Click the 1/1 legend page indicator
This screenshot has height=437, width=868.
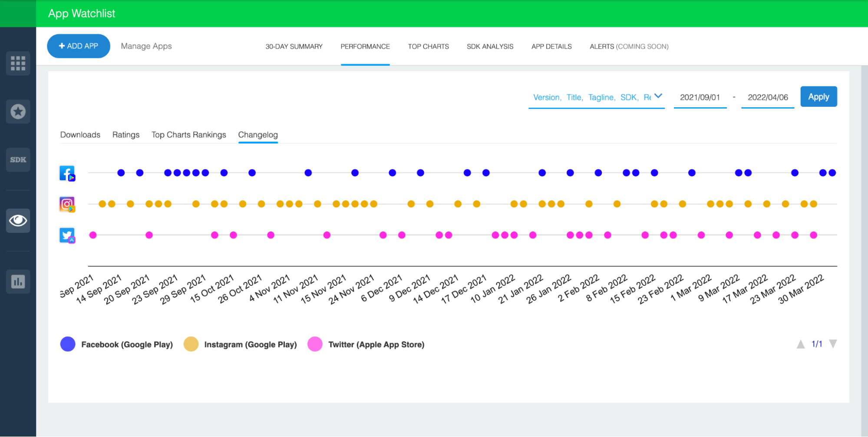click(817, 344)
